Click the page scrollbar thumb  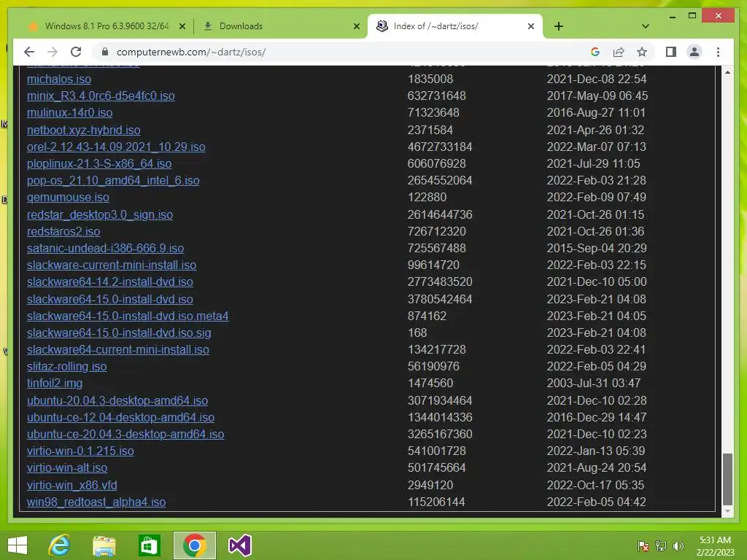click(x=727, y=479)
